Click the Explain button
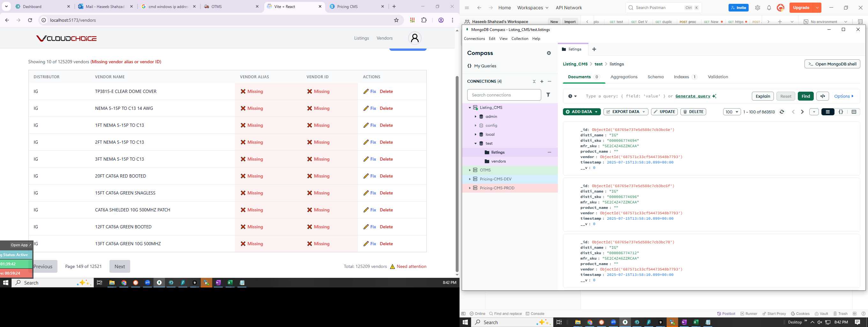This screenshot has width=868, height=327. (x=763, y=96)
